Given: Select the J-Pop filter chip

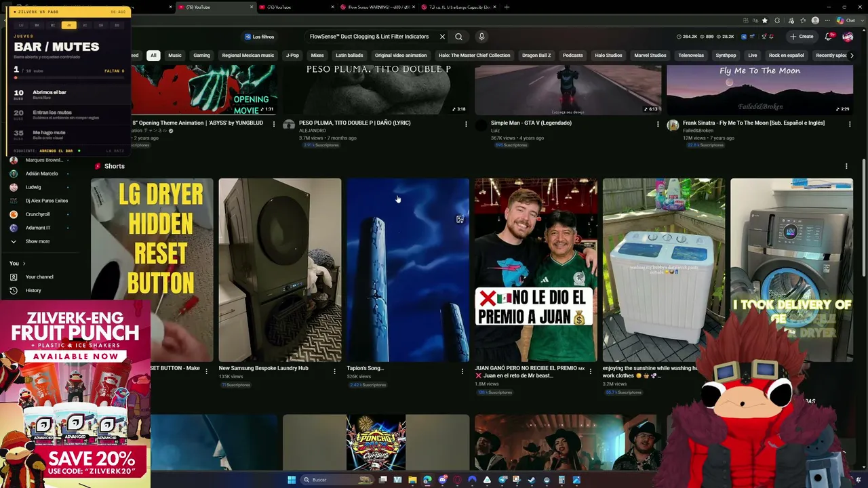Looking at the screenshot, I should click(x=292, y=56).
